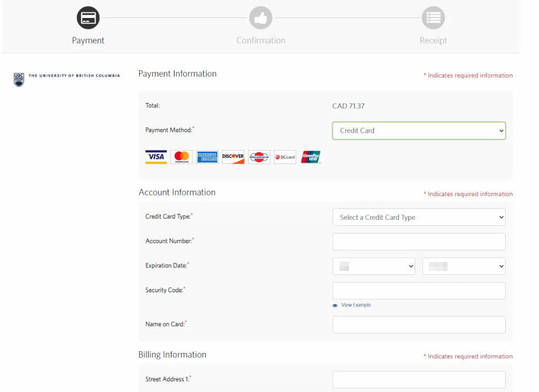The image size is (539, 392).
Task: Click the Receipt list step icon
Action: click(x=433, y=18)
